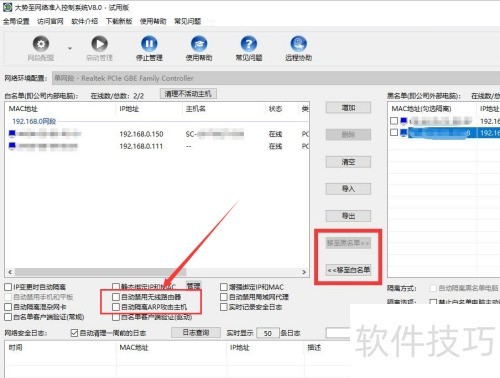Viewport: 500px width, 378px height.
Task: Enable 自动隔离ARP攻击主机 checkbox
Action: pos(116,307)
